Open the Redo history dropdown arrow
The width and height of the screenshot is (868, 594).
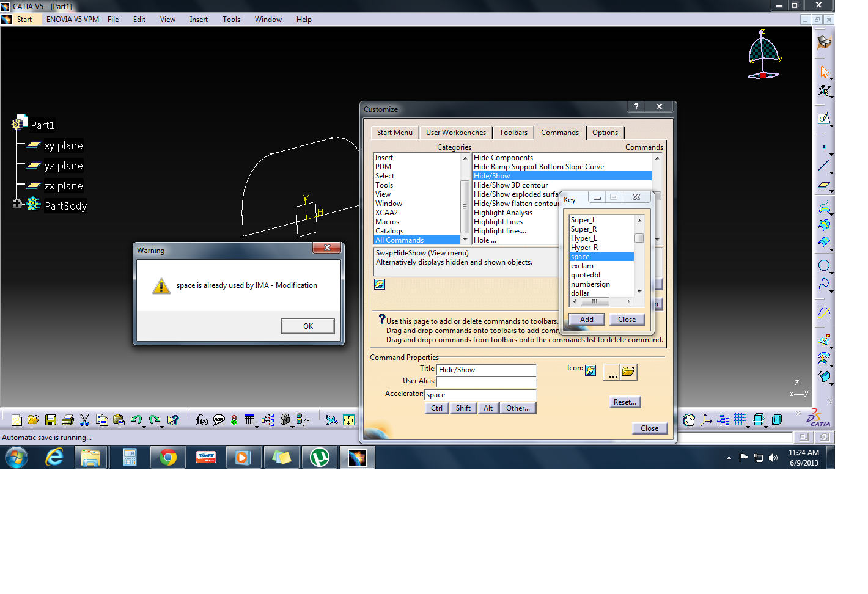[162, 427]
